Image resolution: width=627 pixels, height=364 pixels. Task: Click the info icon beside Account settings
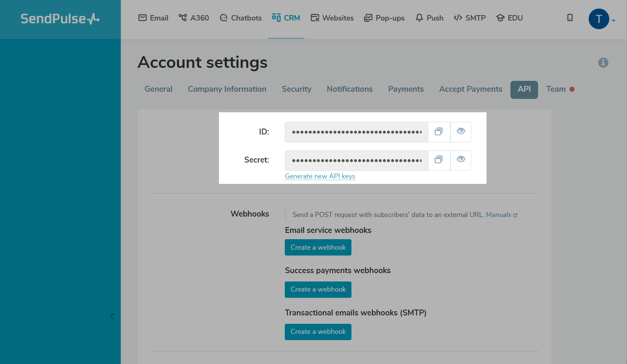click(x=603, y=62)
